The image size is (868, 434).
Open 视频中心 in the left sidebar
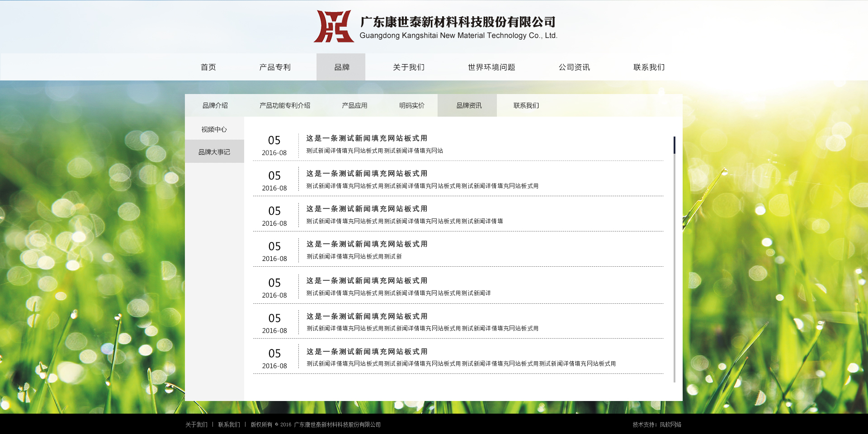[214, 130]
